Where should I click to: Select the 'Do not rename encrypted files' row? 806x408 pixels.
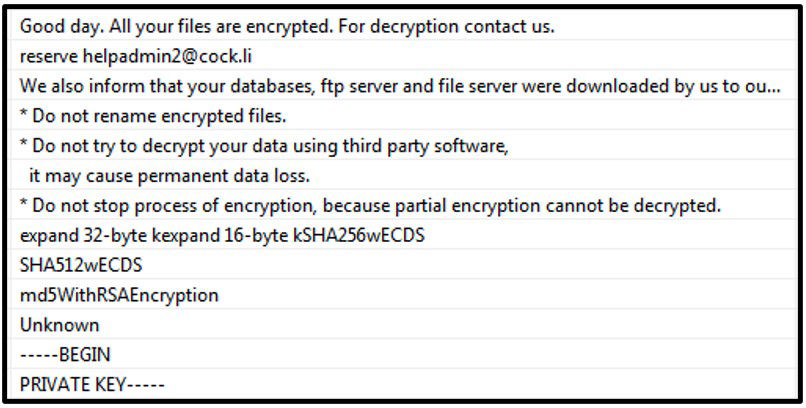(403, 116)
